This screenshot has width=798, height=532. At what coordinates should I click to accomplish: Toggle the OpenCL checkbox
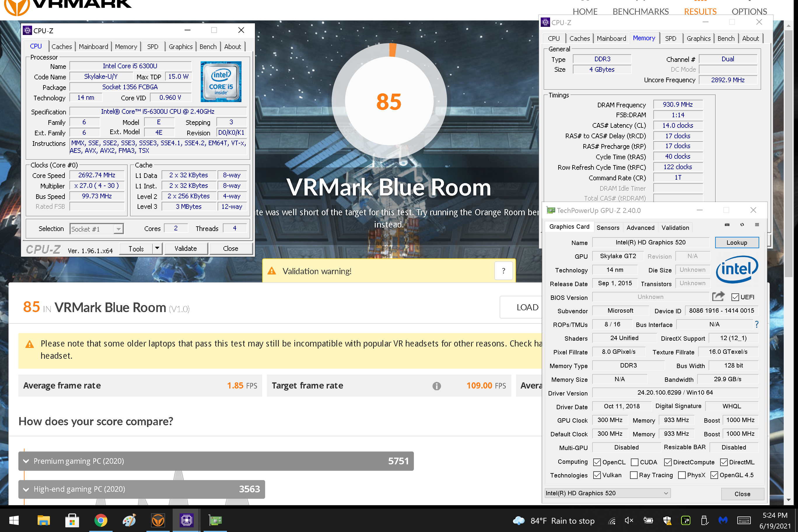597,463
